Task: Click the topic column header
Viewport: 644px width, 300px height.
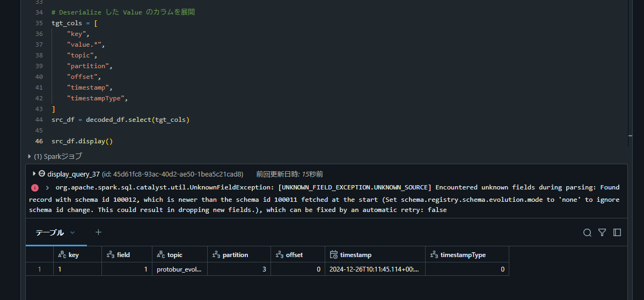Action: coord(180,254)
